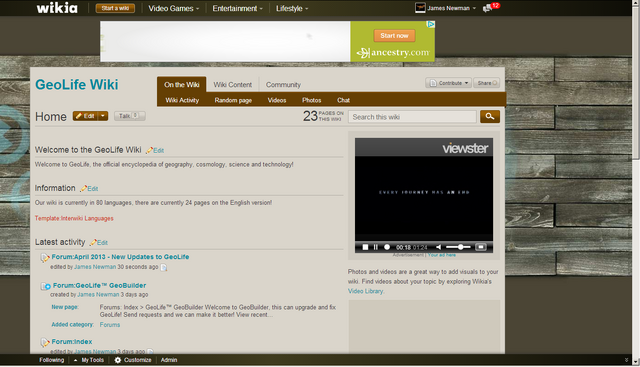Click the Search this wiki field
640x367 pixels.
point(412,117)
